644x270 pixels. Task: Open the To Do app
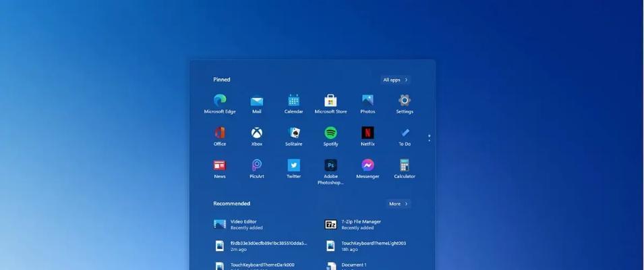click(x=405, y=136)
